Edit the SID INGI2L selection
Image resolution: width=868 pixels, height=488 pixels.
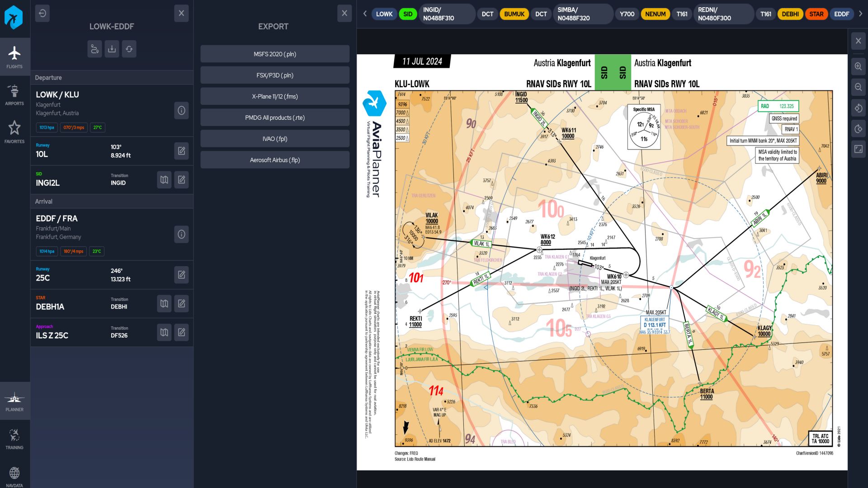pyautogui.click(x=181, y=180)
